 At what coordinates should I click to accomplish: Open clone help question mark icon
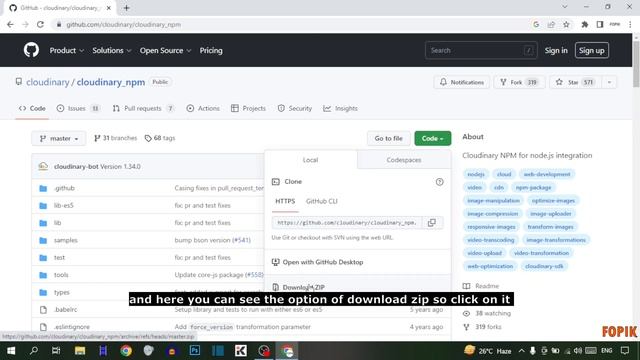439,182
